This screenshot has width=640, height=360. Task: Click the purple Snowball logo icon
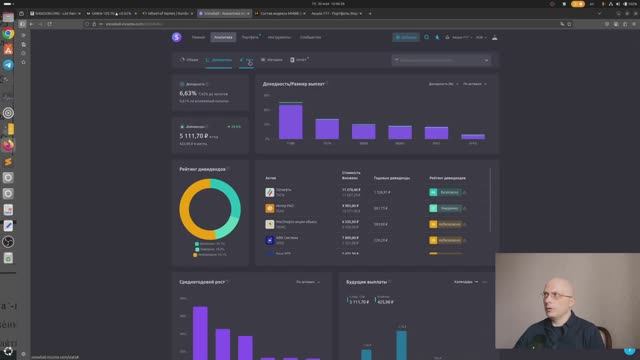pos(177,37)
